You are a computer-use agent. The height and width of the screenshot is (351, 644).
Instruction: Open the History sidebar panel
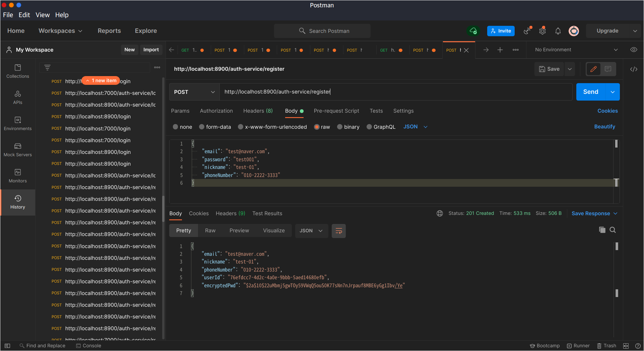click(18, 202)
